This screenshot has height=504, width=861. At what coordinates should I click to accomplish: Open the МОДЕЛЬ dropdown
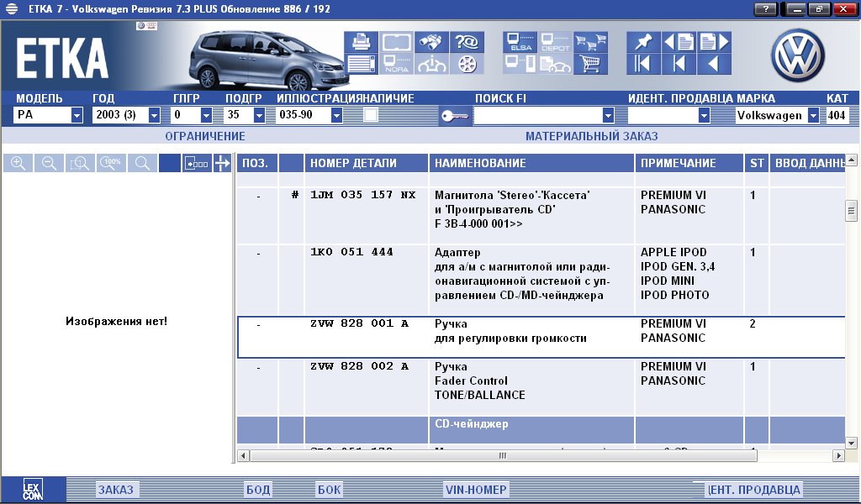pos(77,115)
